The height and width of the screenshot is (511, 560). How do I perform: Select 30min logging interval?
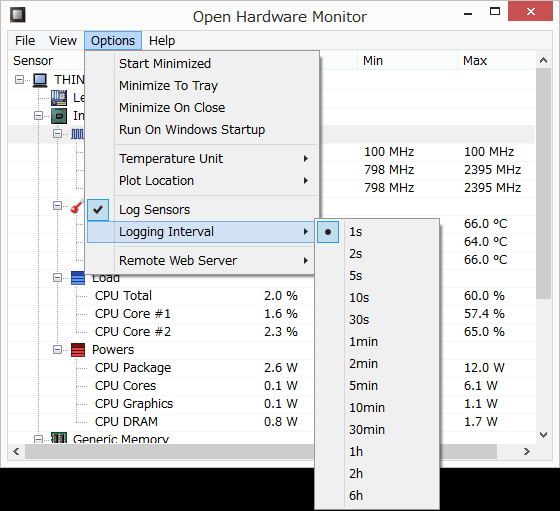[x=377, y=430]
